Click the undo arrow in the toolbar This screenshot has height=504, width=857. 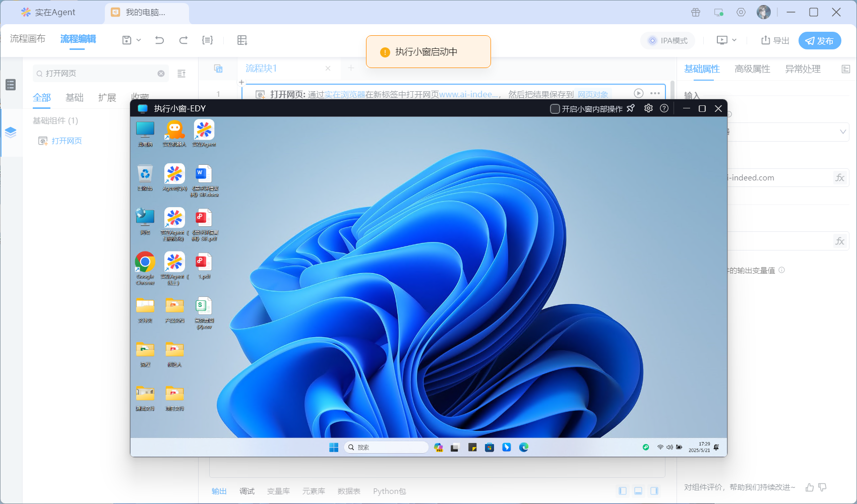[159, 40]
